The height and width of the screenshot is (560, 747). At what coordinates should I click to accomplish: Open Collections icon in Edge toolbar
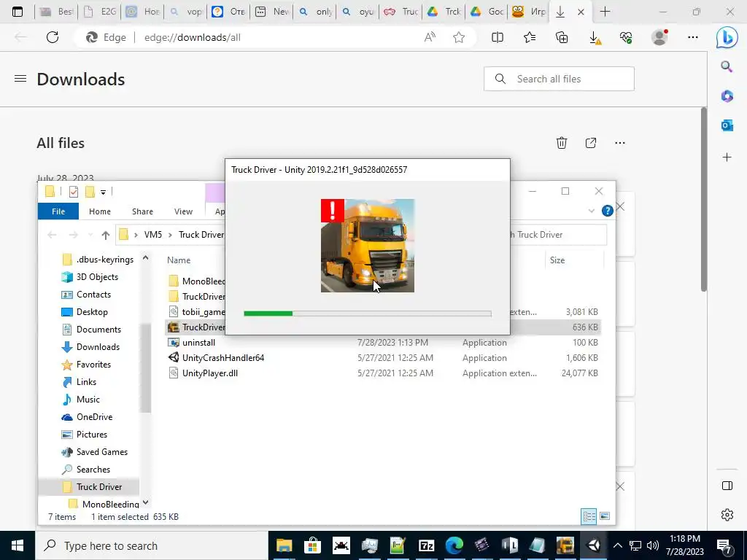pos(562,37)
